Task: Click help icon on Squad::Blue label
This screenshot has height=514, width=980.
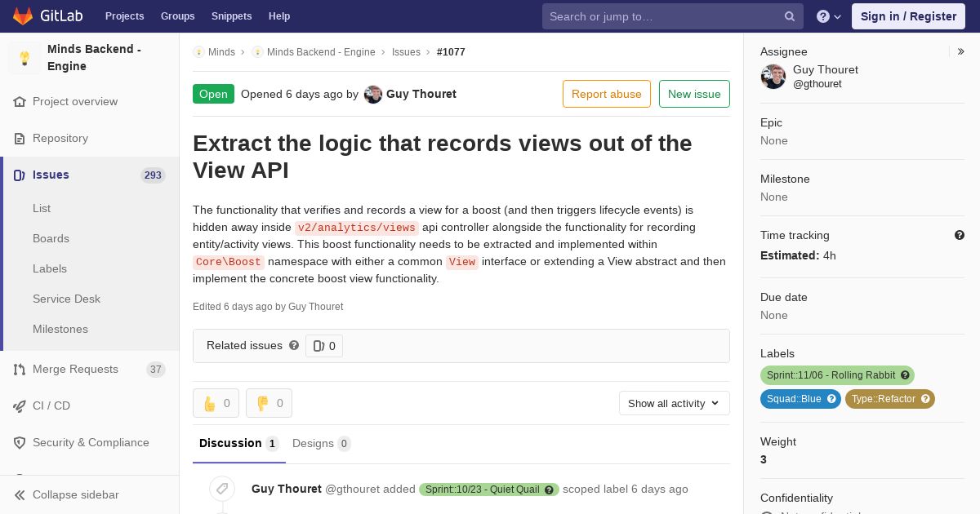Action: point(831,399)
